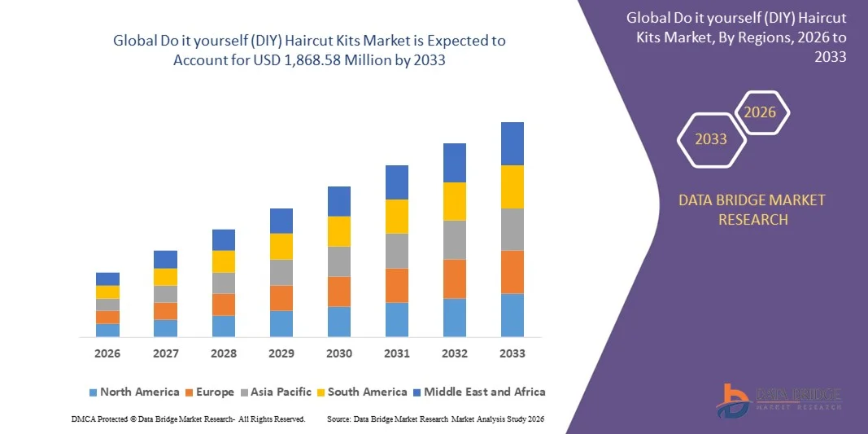
Task: Click the 2028 Europe orange bar segment
Action: [224, 305]
